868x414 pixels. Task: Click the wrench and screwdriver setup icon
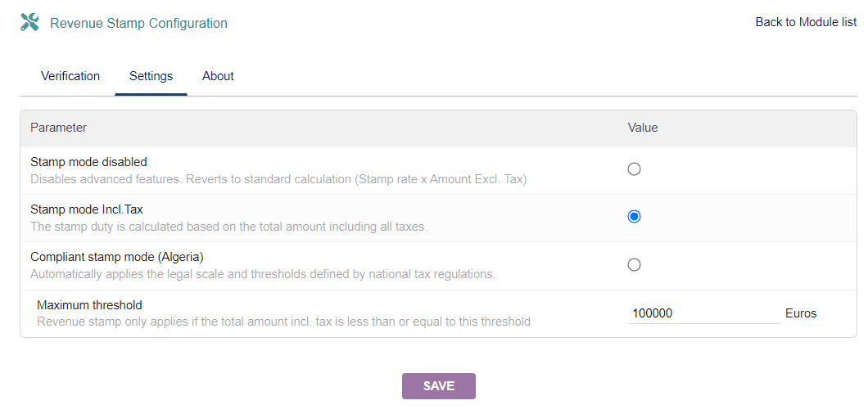click(x=29, y=23)
